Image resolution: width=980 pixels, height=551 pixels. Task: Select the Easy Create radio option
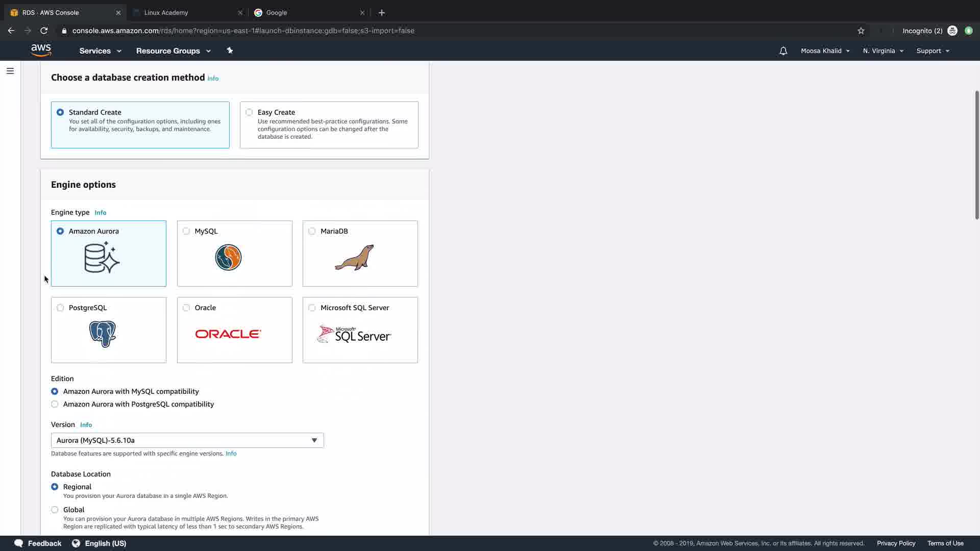pos(249,112)
